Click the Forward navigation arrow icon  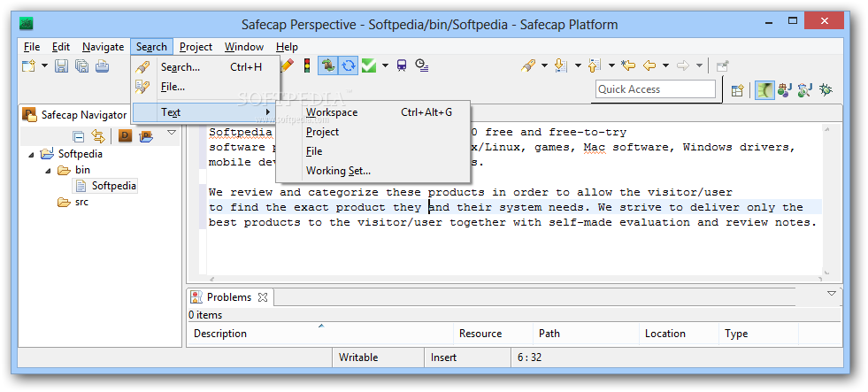point(683,65)
